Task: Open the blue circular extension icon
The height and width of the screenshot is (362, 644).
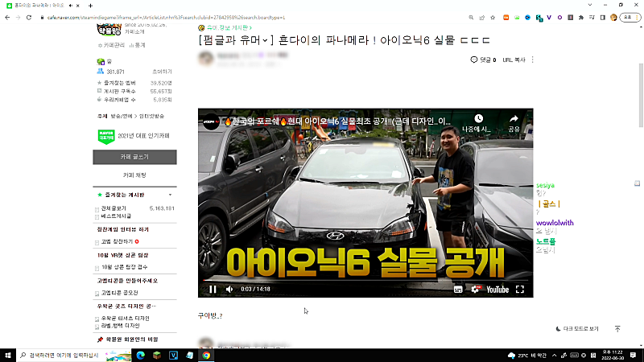Action: 528,18
